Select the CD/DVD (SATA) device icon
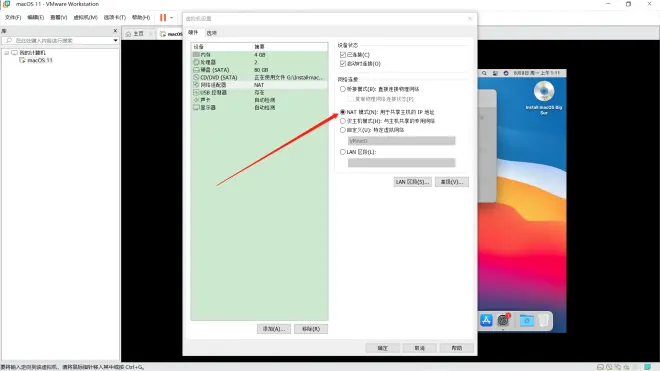The height and width of the screenshot is (371, 660). [196, 77]
